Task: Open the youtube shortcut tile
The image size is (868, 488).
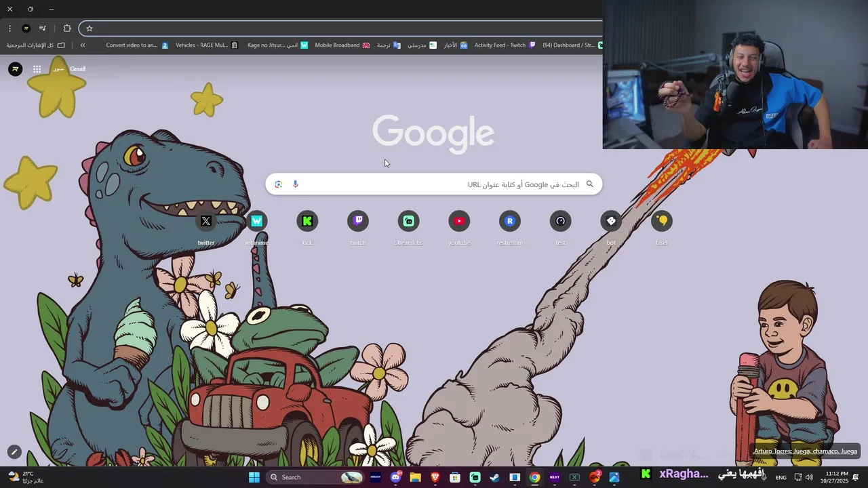Action: (459, 227)
